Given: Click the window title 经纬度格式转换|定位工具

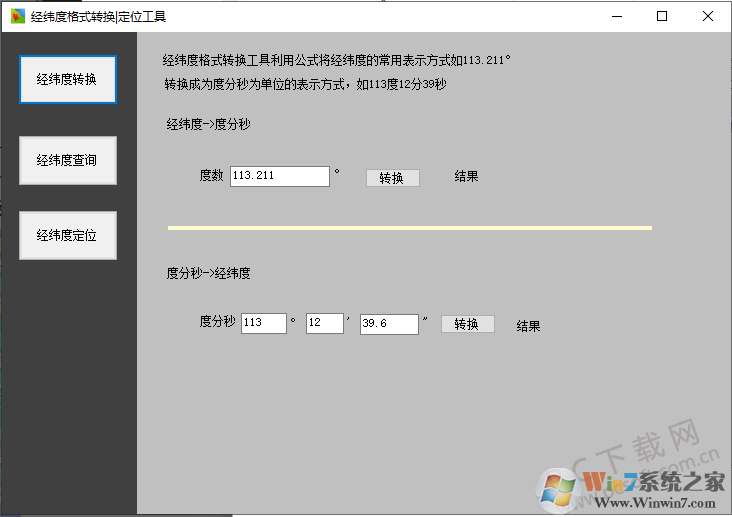Looking at the screenshot, I should tap(99, 17).
